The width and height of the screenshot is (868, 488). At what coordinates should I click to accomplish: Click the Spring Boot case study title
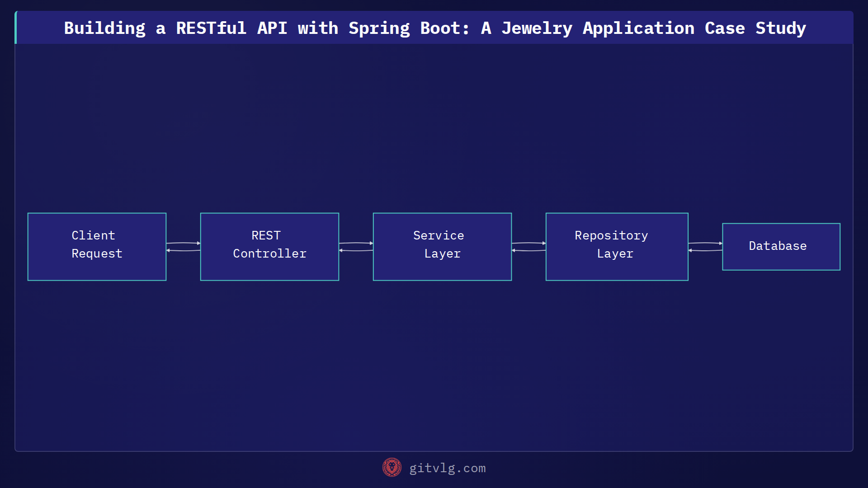coord(434,28)
